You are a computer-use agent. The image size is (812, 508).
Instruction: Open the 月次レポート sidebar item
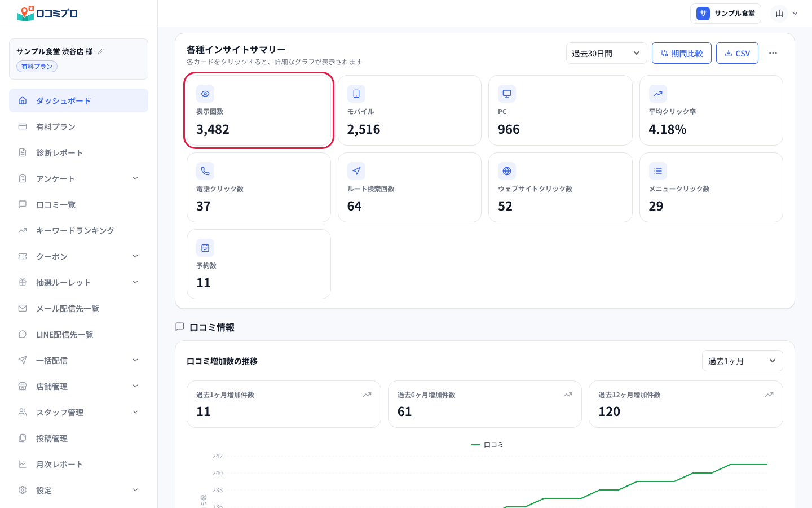78,464
